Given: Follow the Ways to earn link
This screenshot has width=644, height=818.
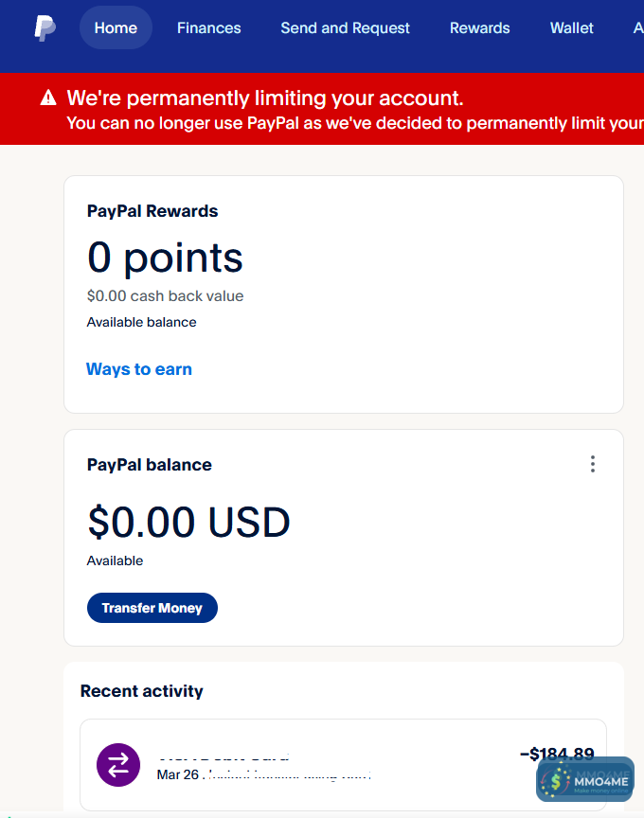Looking at the screenshot, I should point(139,369).
